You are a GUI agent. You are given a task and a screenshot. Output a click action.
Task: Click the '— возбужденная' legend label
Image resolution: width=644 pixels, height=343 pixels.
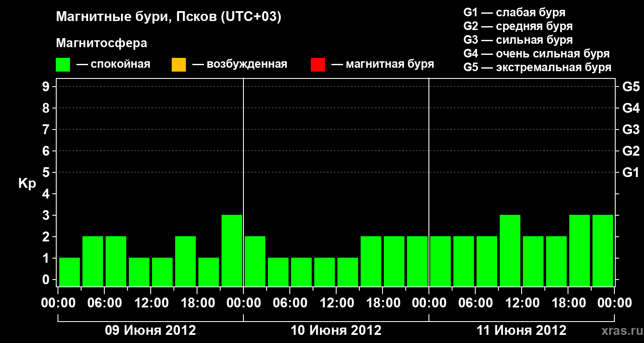(240, 64)
